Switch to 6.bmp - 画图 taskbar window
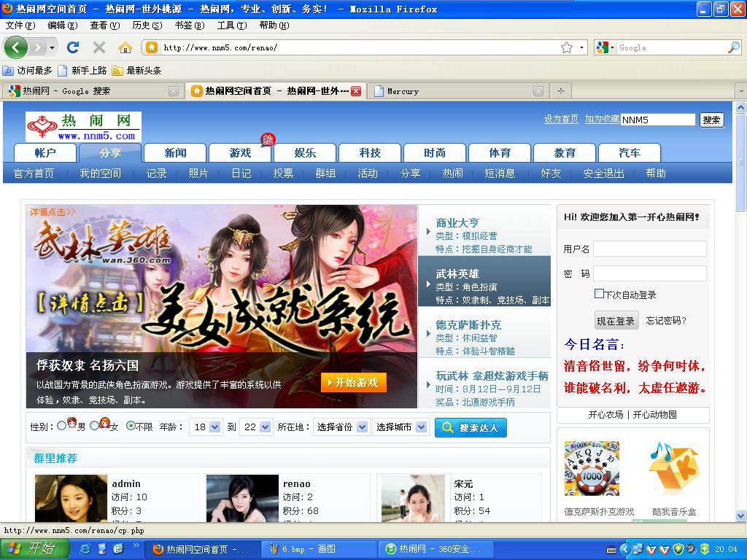 click(319, 549)
